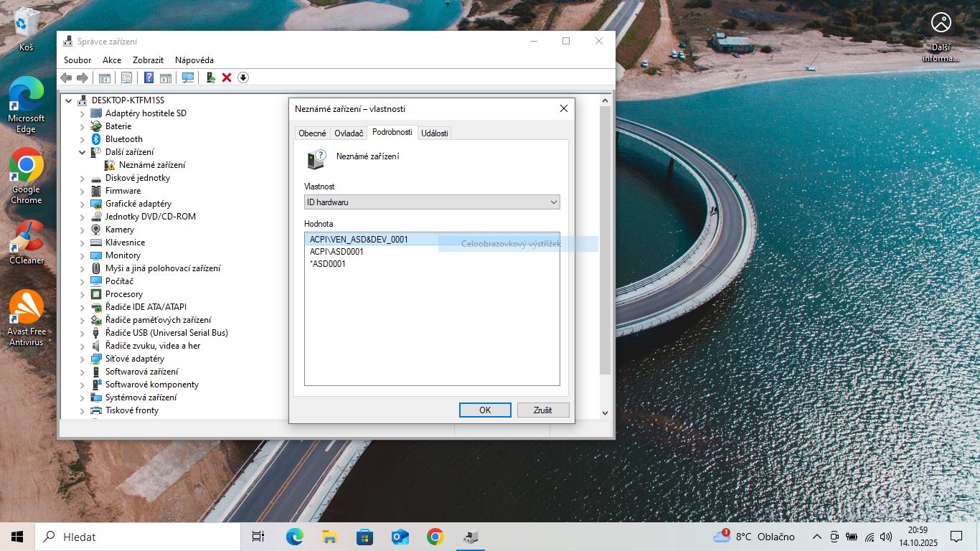Expand the Baterie node
Image resolution: width=980 pixels, height=551 pixels.
[83, 126]
